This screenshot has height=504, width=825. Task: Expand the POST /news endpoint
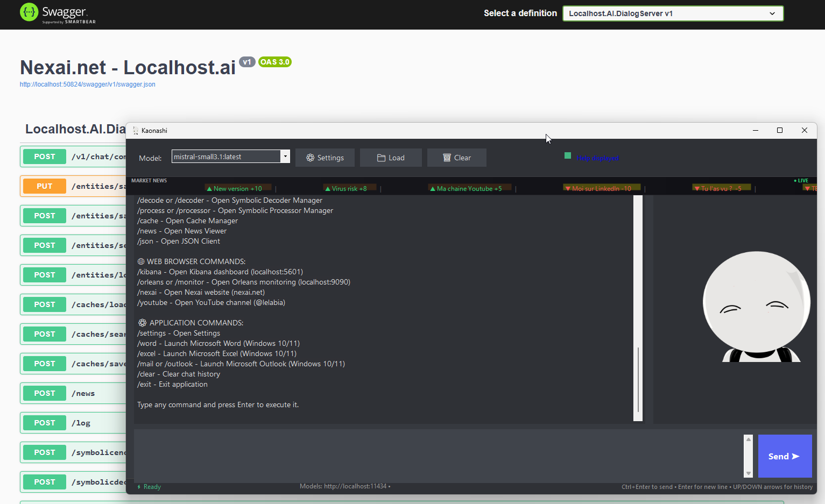tap(73, 393)
